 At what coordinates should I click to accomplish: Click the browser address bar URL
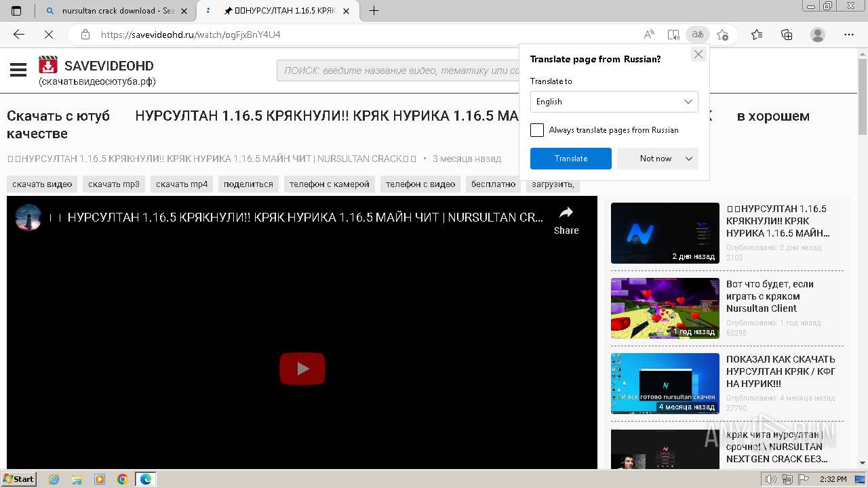pyautogui.click(x=191, y=35)
